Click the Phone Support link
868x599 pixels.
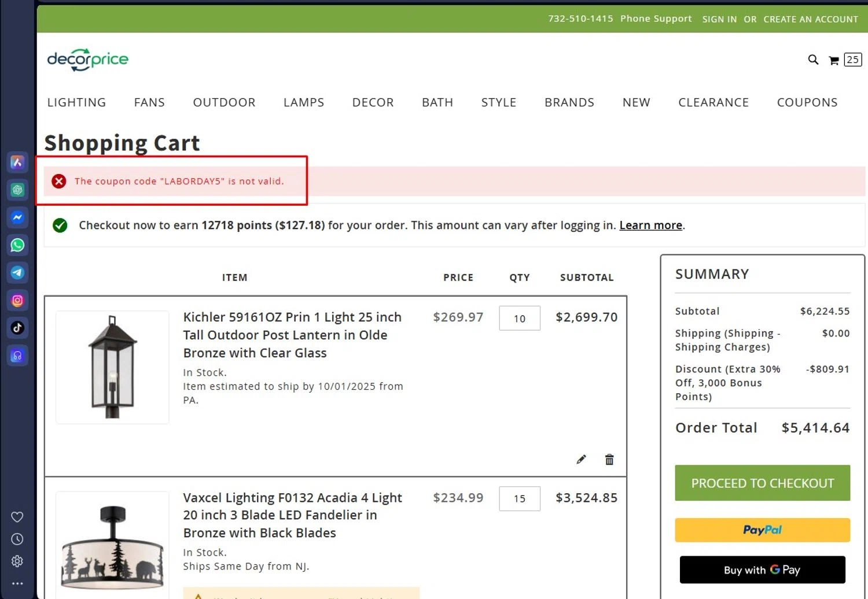point(656,19)
